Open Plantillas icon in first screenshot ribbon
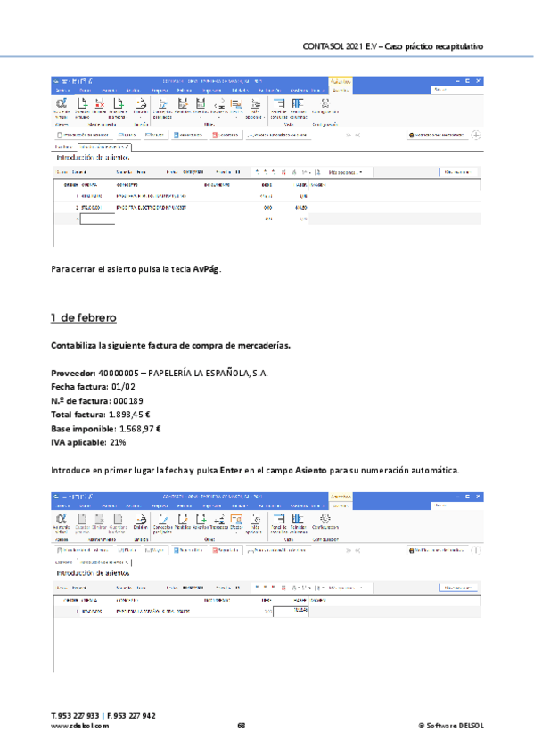This screenshot has height=756, width=534. 183,103
